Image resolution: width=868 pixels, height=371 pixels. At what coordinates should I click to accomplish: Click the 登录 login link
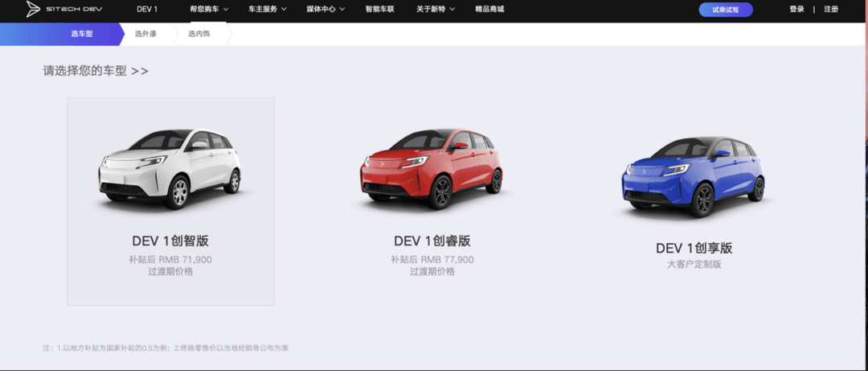[796, 10]
